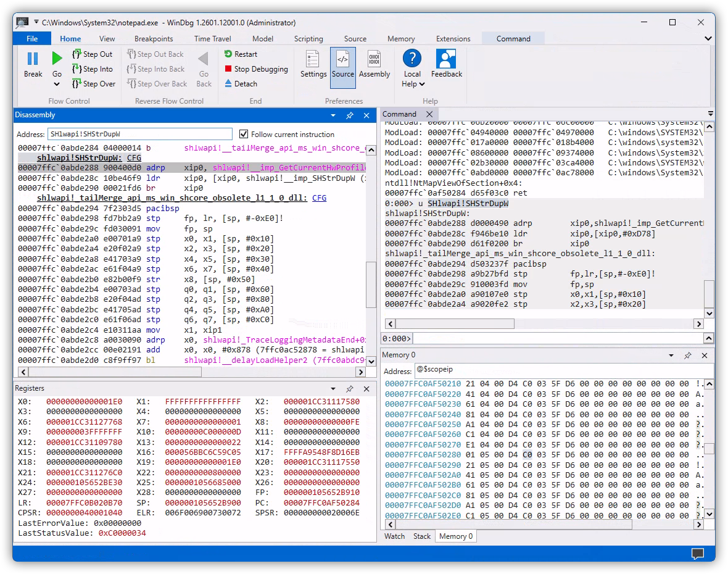Open the Breakpoints ribbon tab

click(x=154, y=39)
